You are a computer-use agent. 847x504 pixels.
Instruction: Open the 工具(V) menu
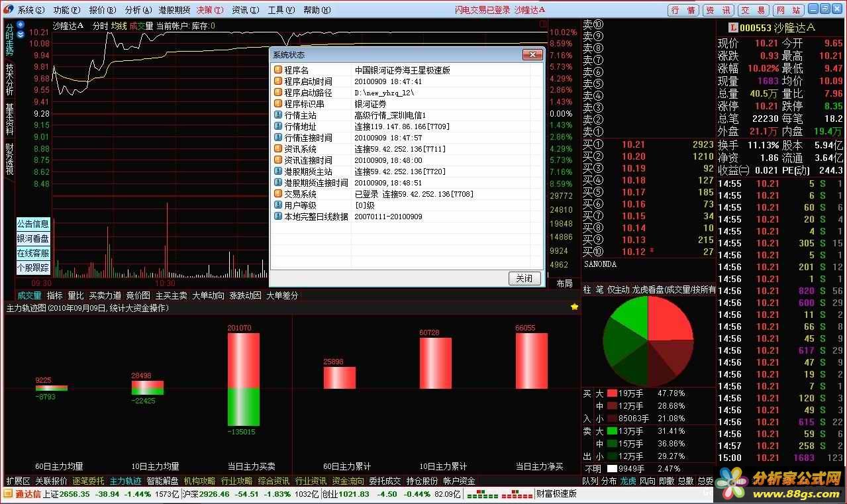click(281, 10)
